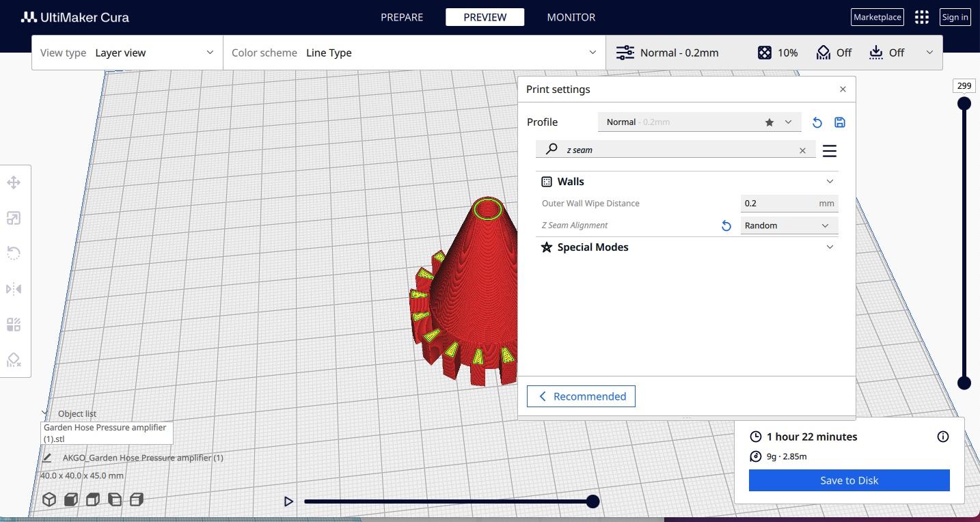The image size is (980, 522).
Task: Click the layer number 299 box
Action: pos(964,86)
